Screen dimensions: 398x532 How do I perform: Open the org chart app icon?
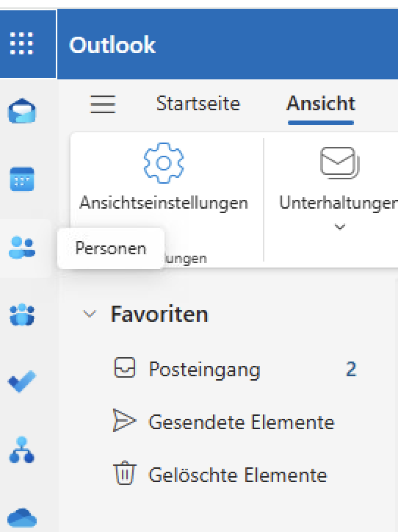click(22, 450)
